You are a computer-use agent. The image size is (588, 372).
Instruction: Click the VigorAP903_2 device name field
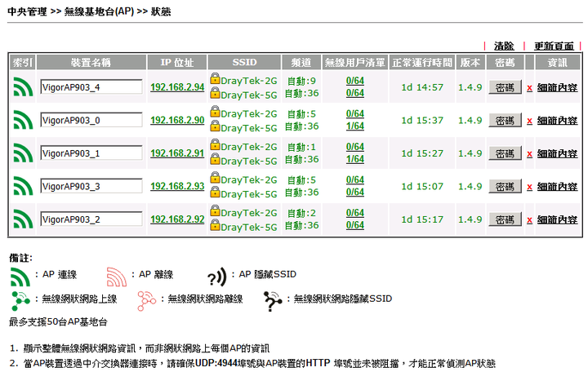[91, 219]
